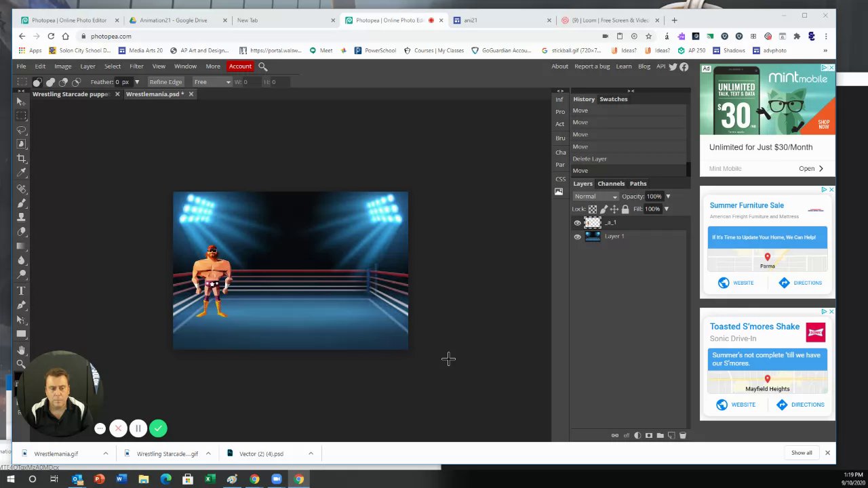The width and height of the screenshot is (868, 488).
Task: Toggle lock transparent pixels
Action: coord(593,209)
